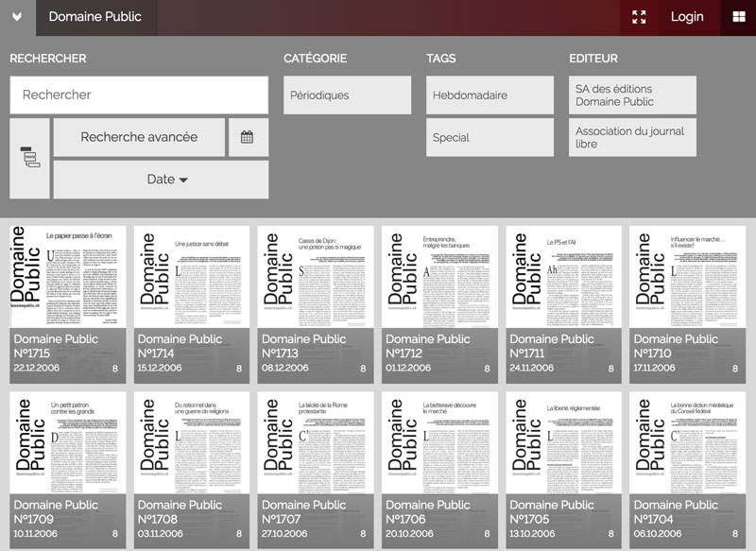Open the Domaine Public header title
This screenshot has height=551, width=756.
click(95, 17)
